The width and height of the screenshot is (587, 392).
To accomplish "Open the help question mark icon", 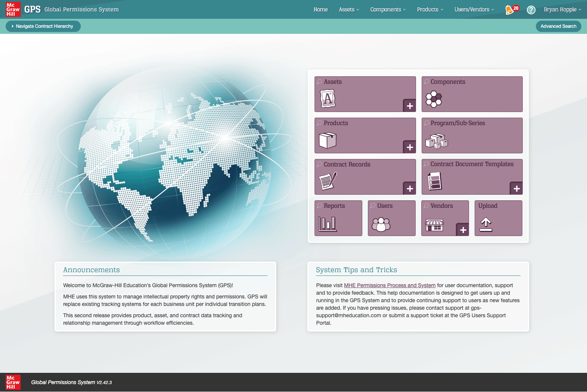I will 531,10.
